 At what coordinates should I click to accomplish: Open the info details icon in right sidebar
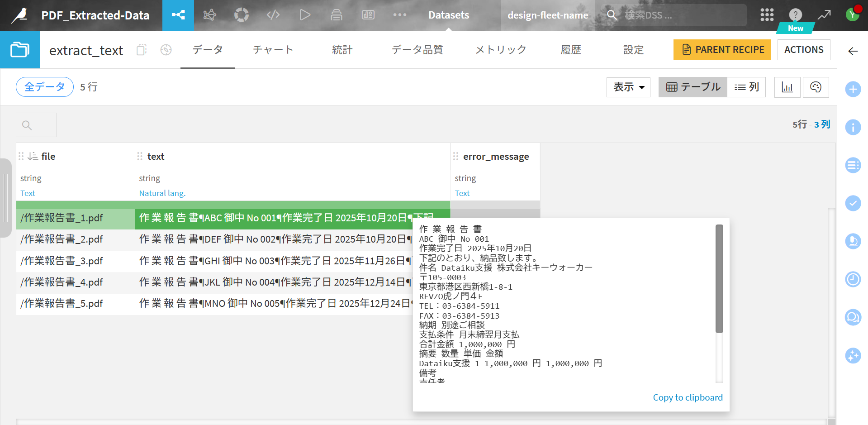point(853,127)
